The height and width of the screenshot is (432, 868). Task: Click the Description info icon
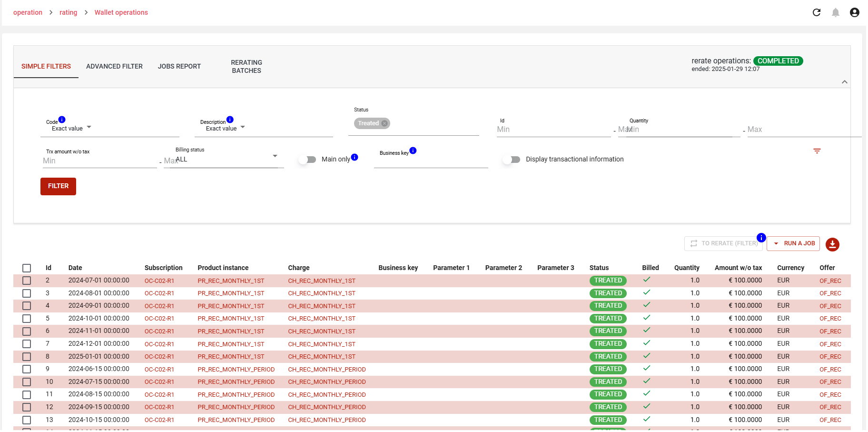click(230, 120)
